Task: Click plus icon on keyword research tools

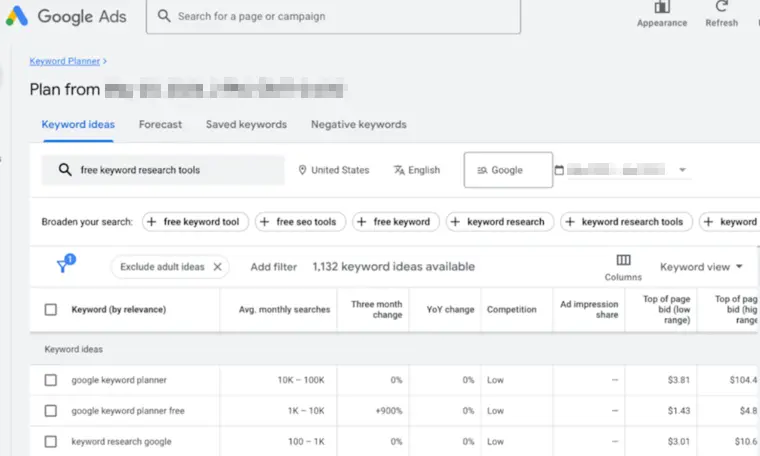Action: click(570, 221)
